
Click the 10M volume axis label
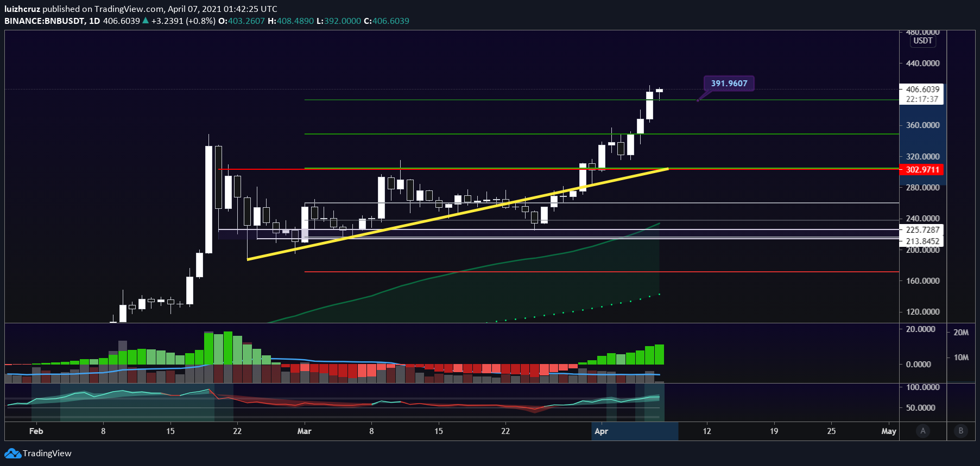point(961,358)
